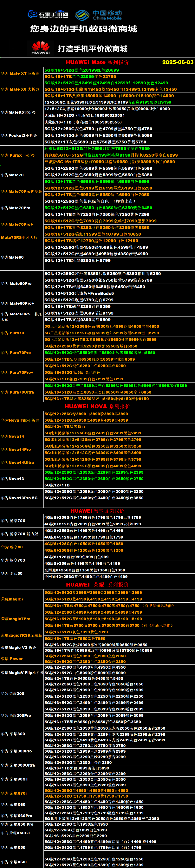Click the 华为Mate70Pro+ model cell
Screen dimensions: 195x868
[x=22, y=224]
